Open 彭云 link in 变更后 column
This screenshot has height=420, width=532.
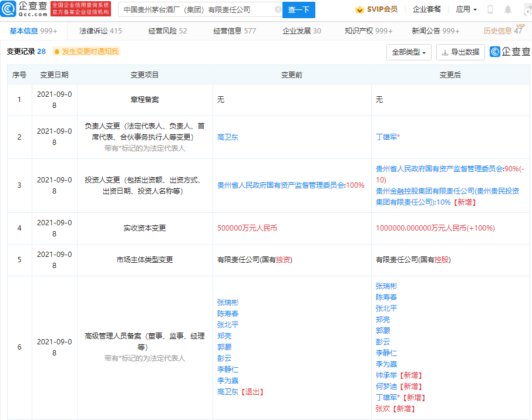click(383, 342)
